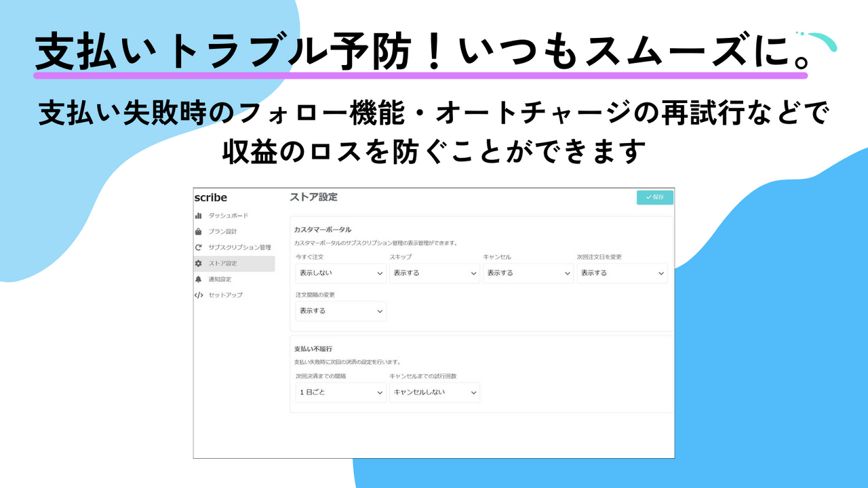Select the gear icon for ストア設定

click(197, 264)
